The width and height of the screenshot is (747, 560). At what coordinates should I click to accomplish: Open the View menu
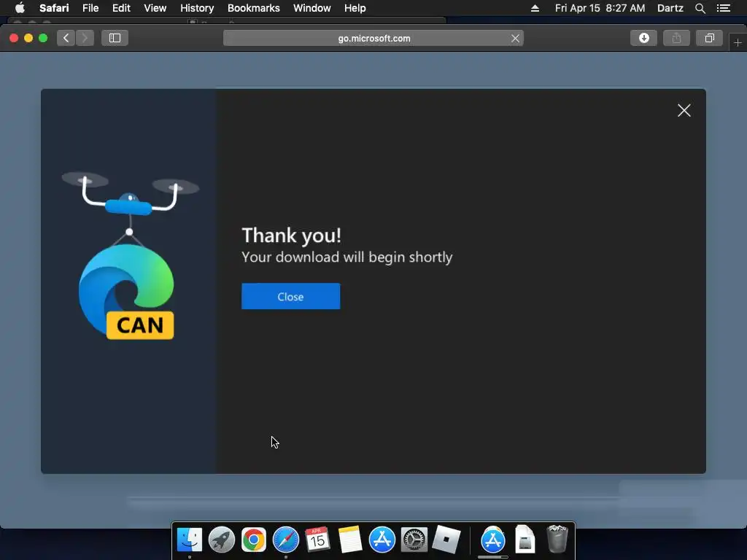(x=155, y=8)
